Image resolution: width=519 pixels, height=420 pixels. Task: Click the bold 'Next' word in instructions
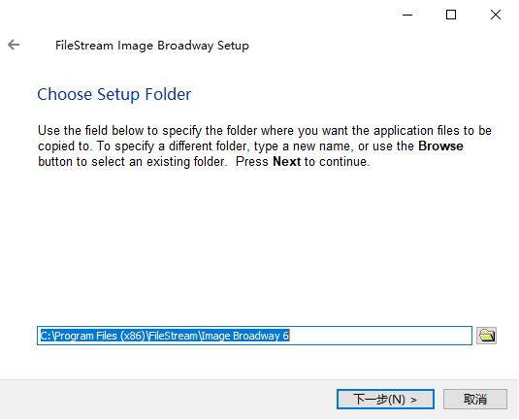(286, 162)
